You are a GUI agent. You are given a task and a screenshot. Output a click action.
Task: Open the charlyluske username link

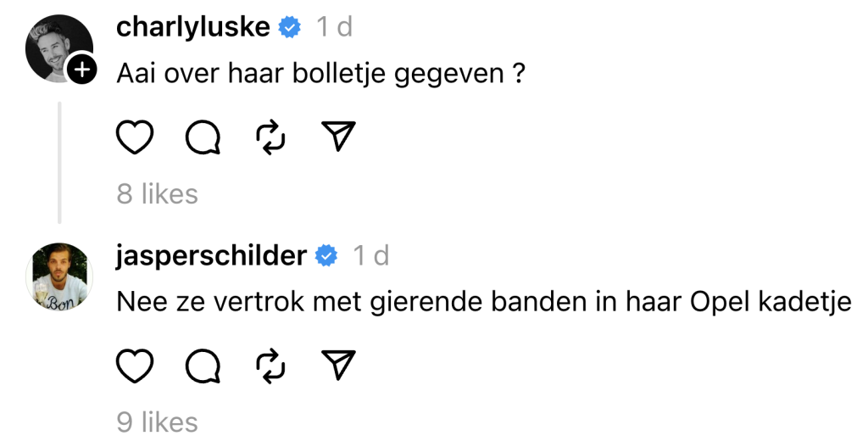[x=193, y=27]
